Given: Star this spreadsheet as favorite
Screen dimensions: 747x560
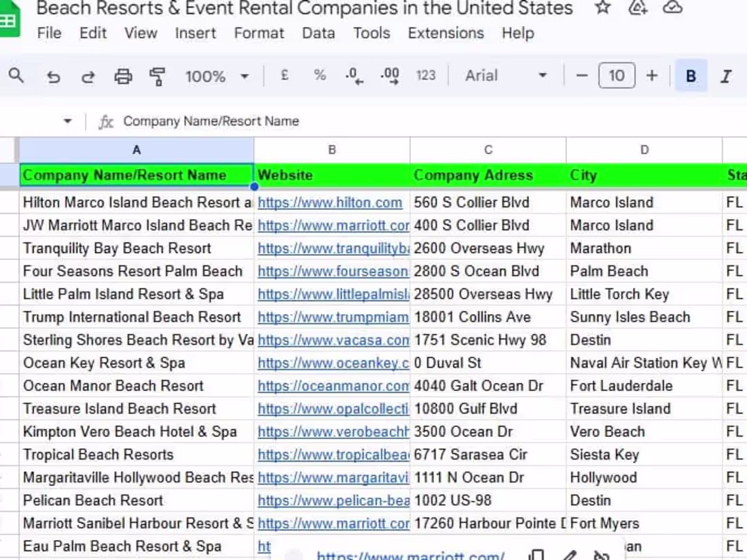Looking at the screenshot, I should click(602, 9).
